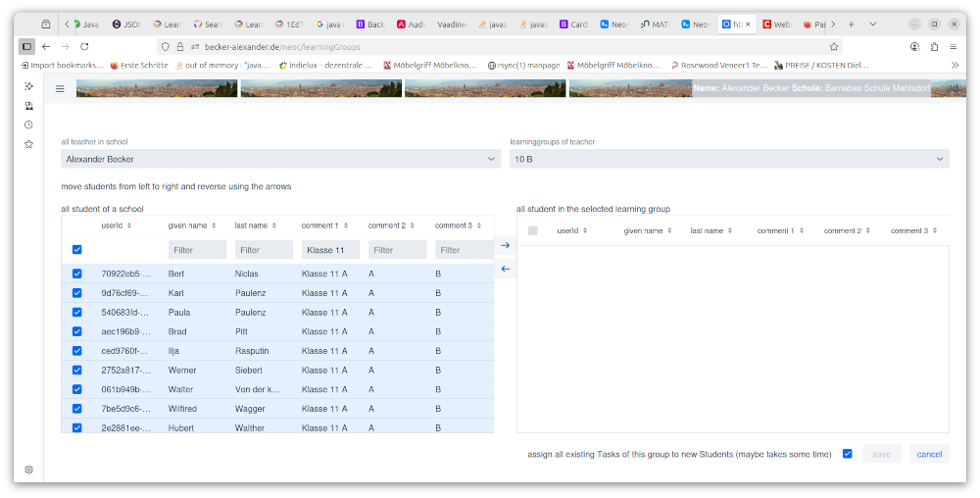Image resolution: width=980 pixels, height=498 pixels.
Task: Open the Firefox extensions puzzle icon
Action: click(934, 46)
